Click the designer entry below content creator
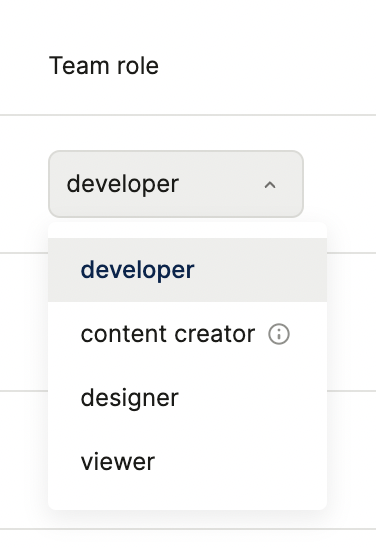 tap(187, 398)
